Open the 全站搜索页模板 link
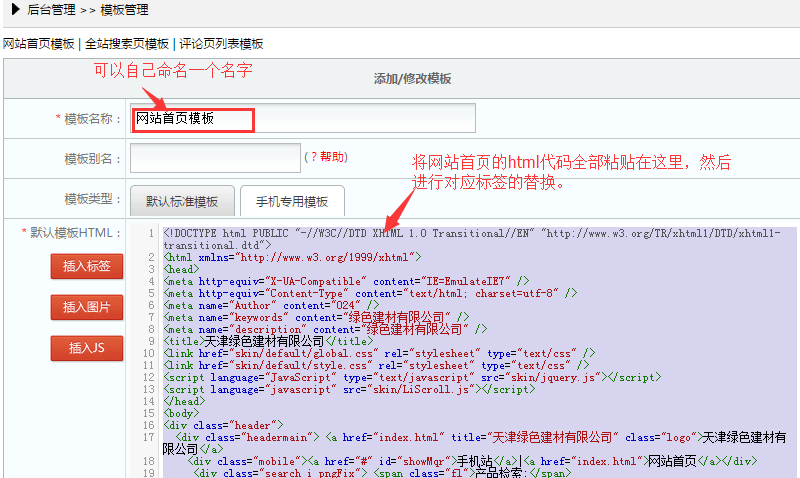Viewport: 800px width, 478px height. click(x=127, y=44)
